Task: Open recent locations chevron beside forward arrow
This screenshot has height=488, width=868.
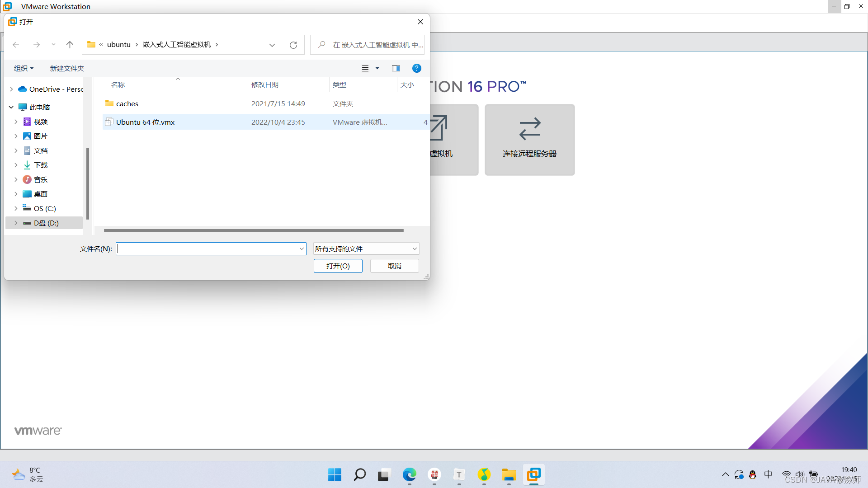Action: (x=53, y=45)
